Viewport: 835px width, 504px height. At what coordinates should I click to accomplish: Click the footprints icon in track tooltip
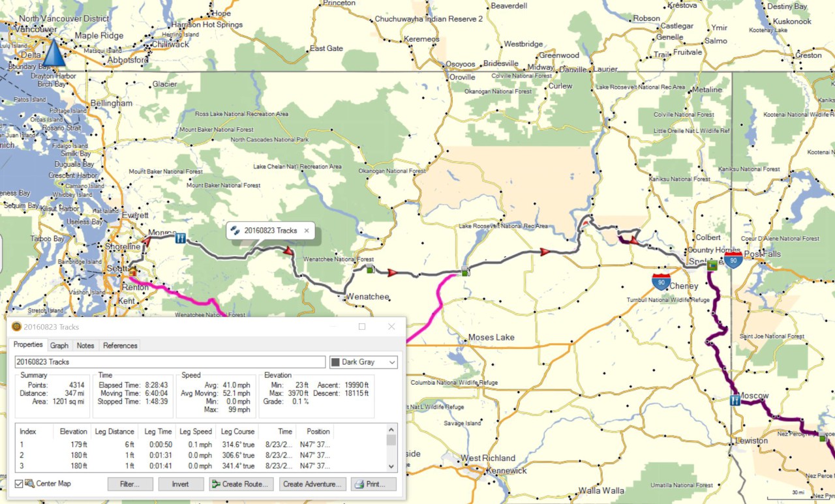click(235, 231)
